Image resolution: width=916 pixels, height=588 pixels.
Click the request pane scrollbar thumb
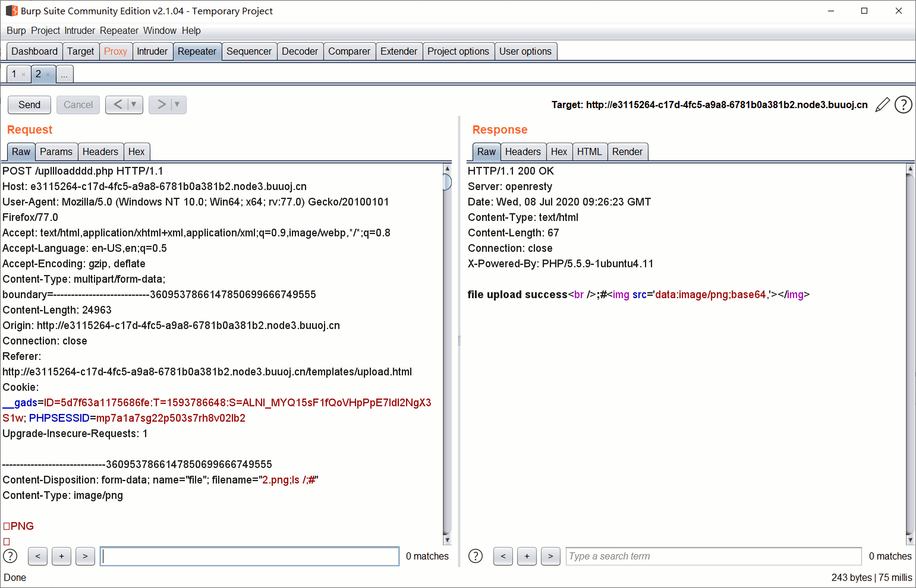coord(447,182)
